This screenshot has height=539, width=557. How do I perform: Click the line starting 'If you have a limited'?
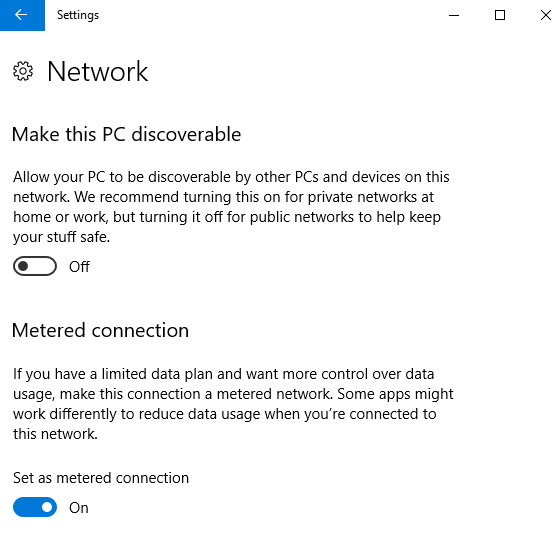click(223, 374)
